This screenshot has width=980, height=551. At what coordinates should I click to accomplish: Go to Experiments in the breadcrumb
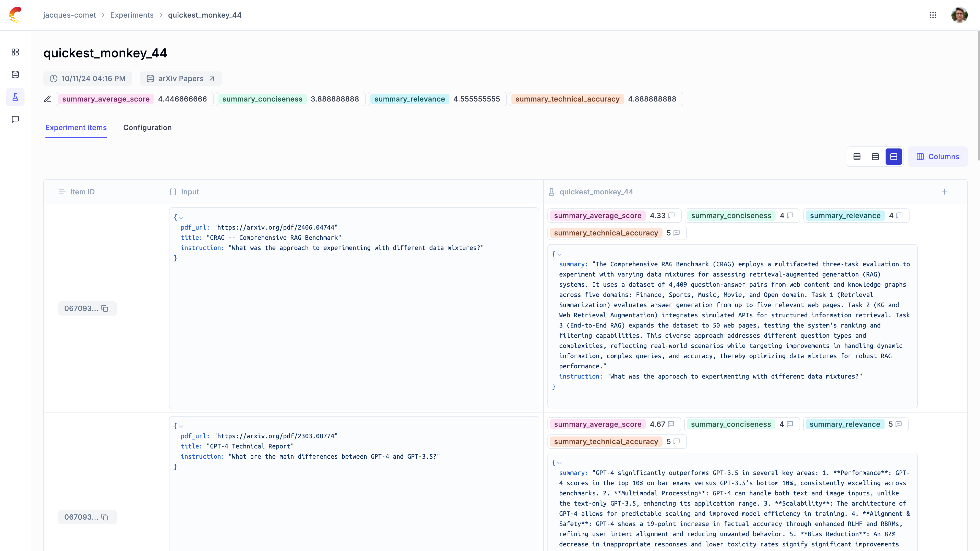132,15
